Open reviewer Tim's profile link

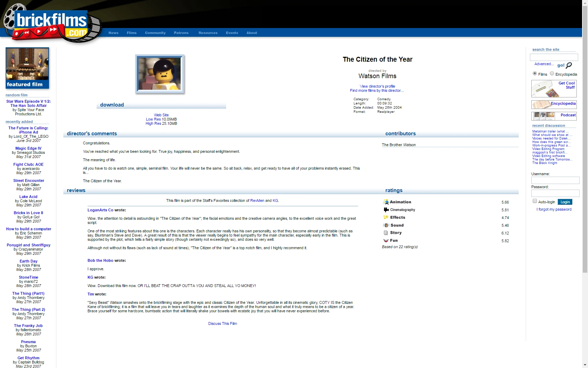pyautogui.click(x=91, y=294)
